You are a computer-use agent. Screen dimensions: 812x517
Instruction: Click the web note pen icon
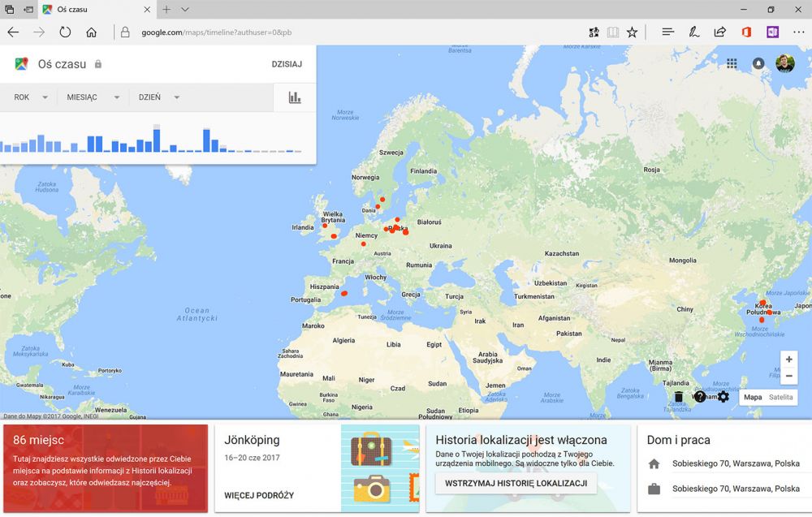(694, 32)
